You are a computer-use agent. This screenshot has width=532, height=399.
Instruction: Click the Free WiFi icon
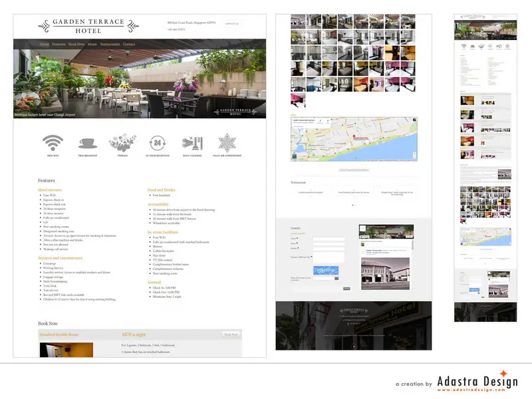(53, 143)
